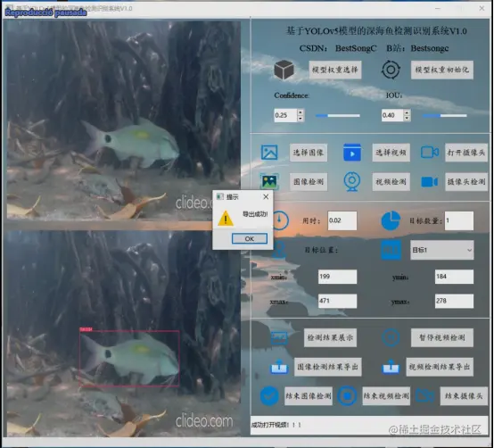The height and width of the screenshot is (448, 494).
Task: Click the xmax field showing 471
Action: coord(337,301)
